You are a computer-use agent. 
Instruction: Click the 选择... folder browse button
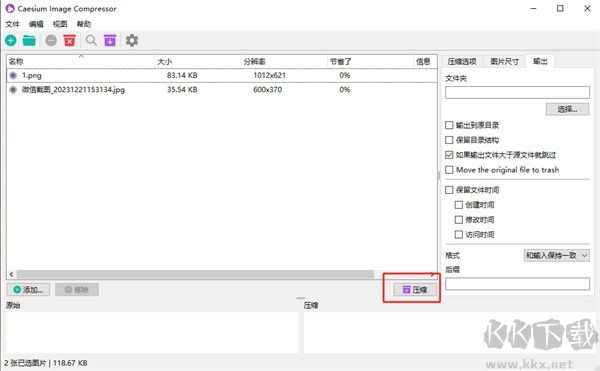567,109
